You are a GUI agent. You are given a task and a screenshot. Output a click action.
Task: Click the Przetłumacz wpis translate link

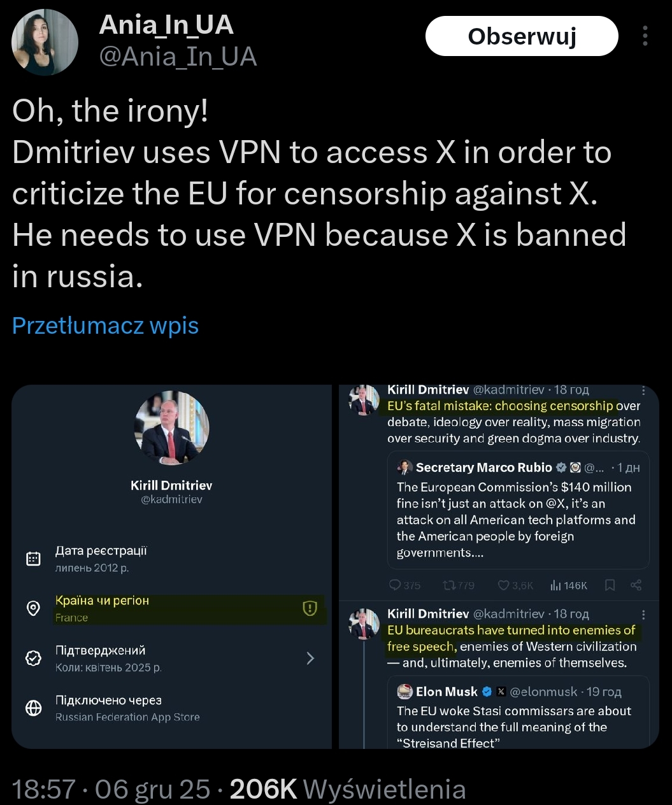(x=106, y=325)
